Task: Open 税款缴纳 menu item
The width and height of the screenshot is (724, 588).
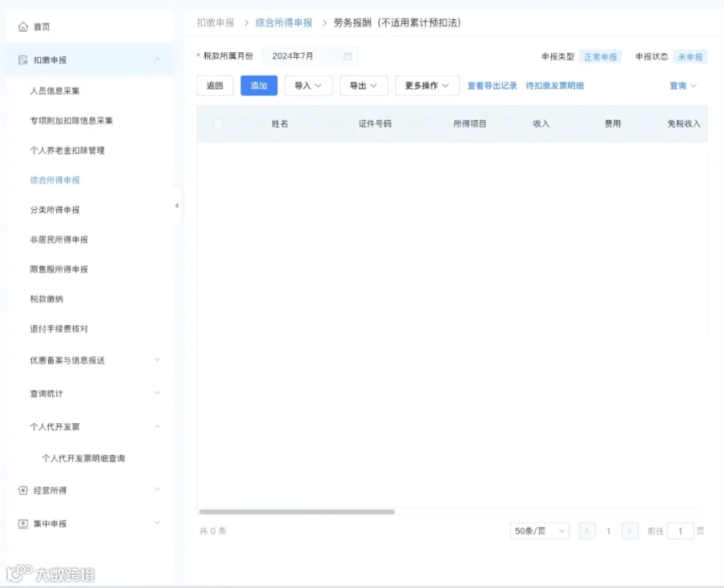Action: pos(47,299)
